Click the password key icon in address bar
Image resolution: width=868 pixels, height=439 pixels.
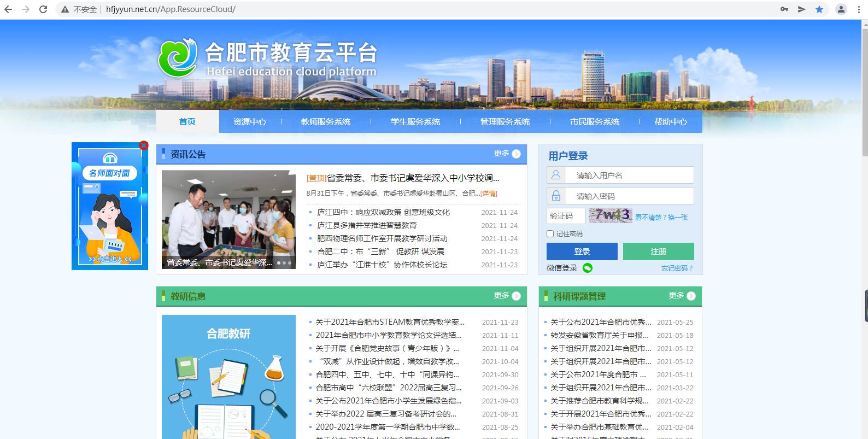point(784,9)
